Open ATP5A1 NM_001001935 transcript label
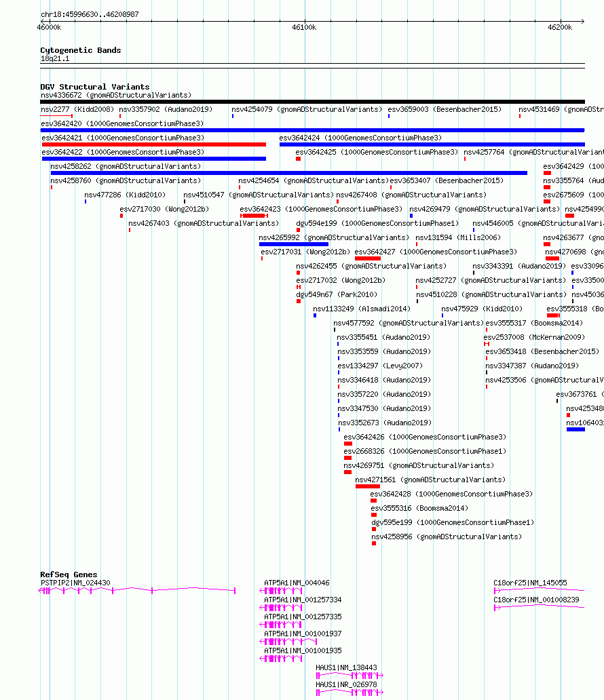604x700 pixels. [303, 651]
